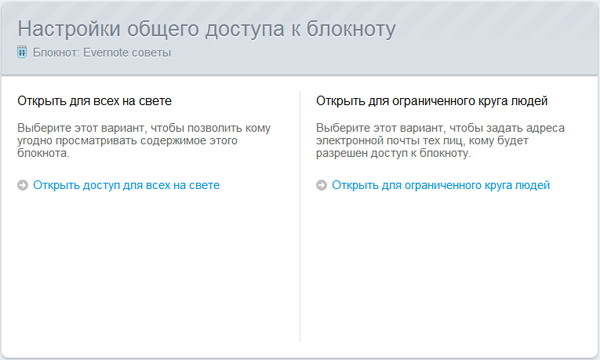The image size is (600, 360).
Task: Click the notebook icon beside Блокнот label
Action: tap(22, 52)
